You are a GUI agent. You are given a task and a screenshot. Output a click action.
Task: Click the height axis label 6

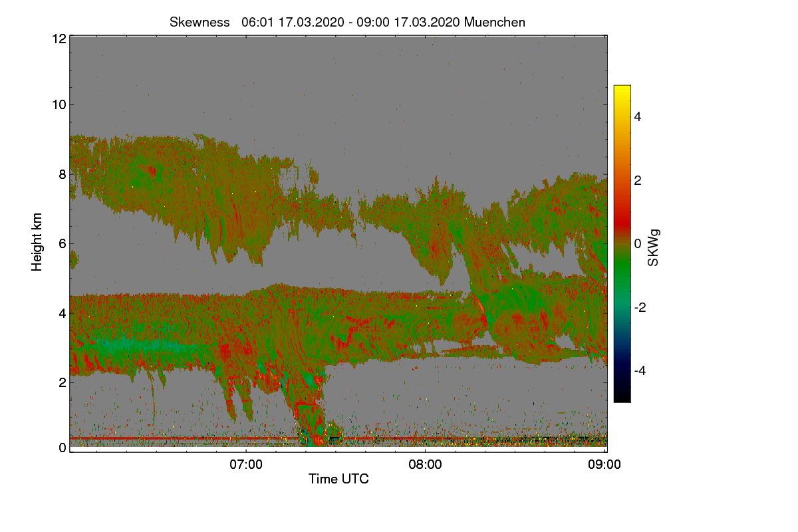click(x=63, y=243)
